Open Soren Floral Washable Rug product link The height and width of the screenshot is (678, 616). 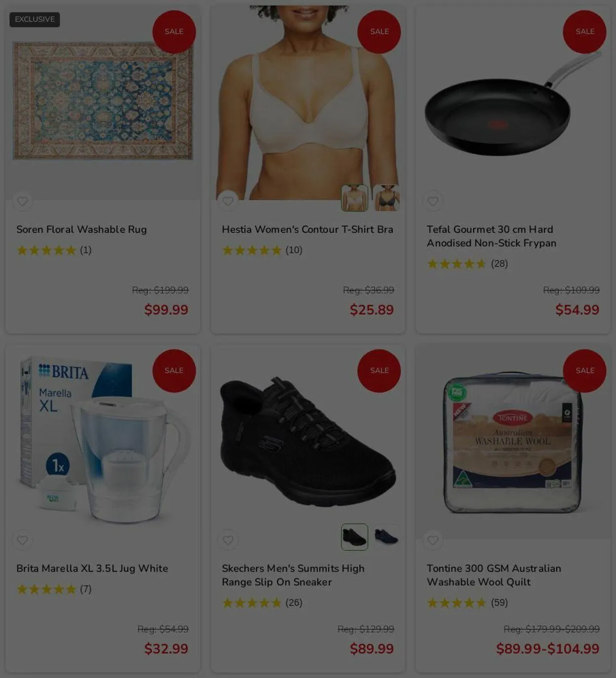point(82,229)
